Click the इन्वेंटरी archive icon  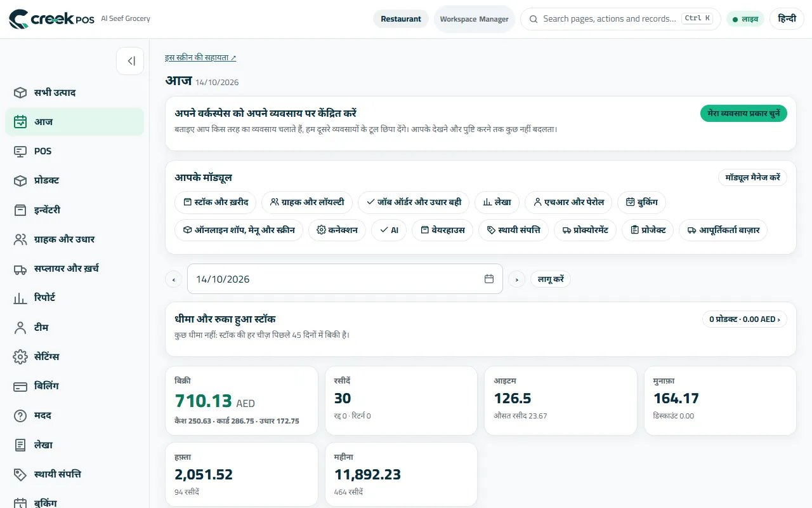(20, 210)
